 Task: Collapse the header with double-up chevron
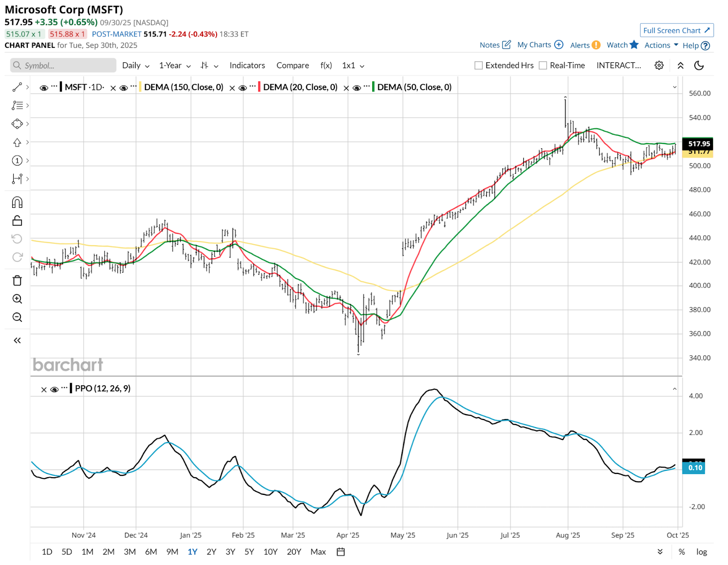point(681,66)
